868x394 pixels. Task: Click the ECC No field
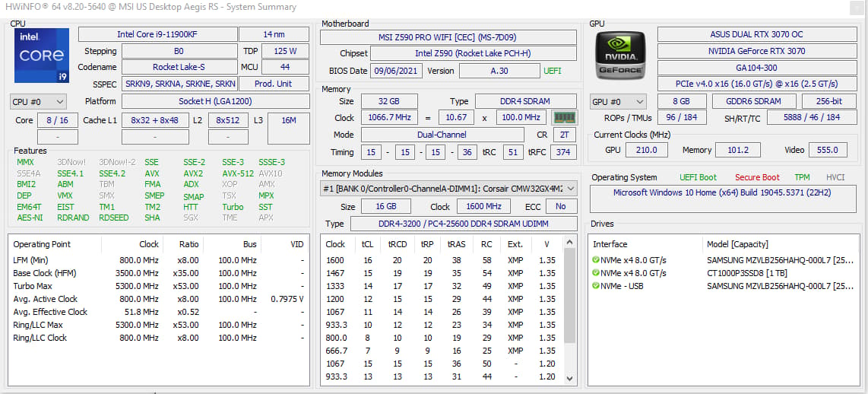562,207
